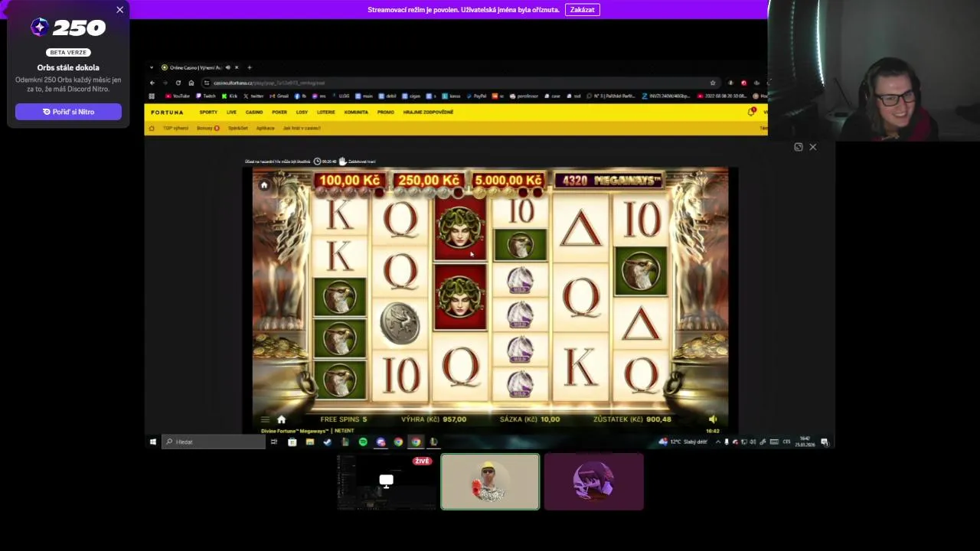Open Spotify from the taskbar

click(363, 442)
